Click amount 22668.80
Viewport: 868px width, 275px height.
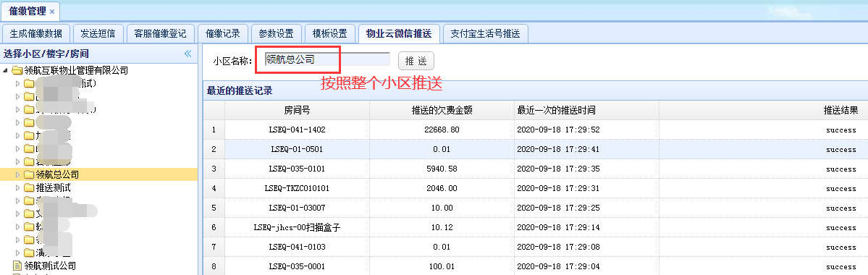click(x=442, y=130)
